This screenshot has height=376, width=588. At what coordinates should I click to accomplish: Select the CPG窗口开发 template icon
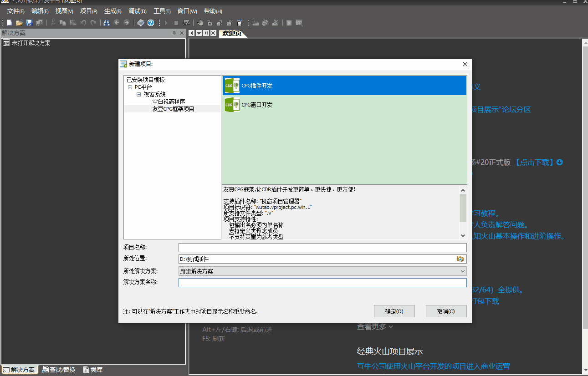232,105
